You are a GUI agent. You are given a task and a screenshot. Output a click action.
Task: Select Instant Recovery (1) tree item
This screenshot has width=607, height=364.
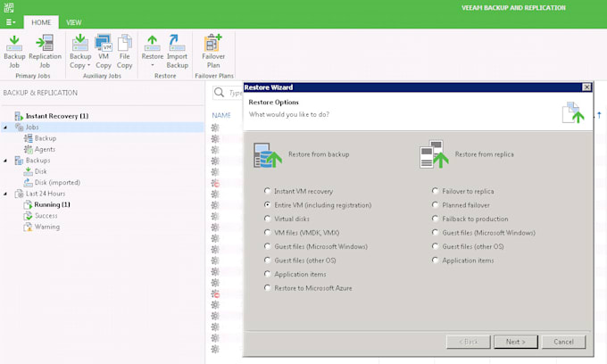pyautogui.click(x=57, y=116)
